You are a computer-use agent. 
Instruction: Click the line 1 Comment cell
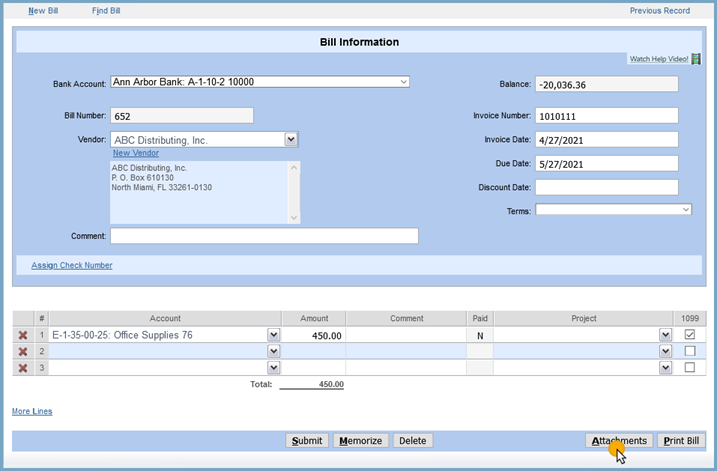406,335
